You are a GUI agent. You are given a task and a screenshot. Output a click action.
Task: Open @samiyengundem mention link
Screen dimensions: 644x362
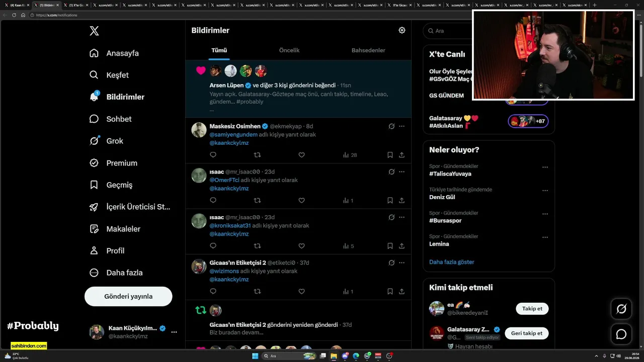233,135
